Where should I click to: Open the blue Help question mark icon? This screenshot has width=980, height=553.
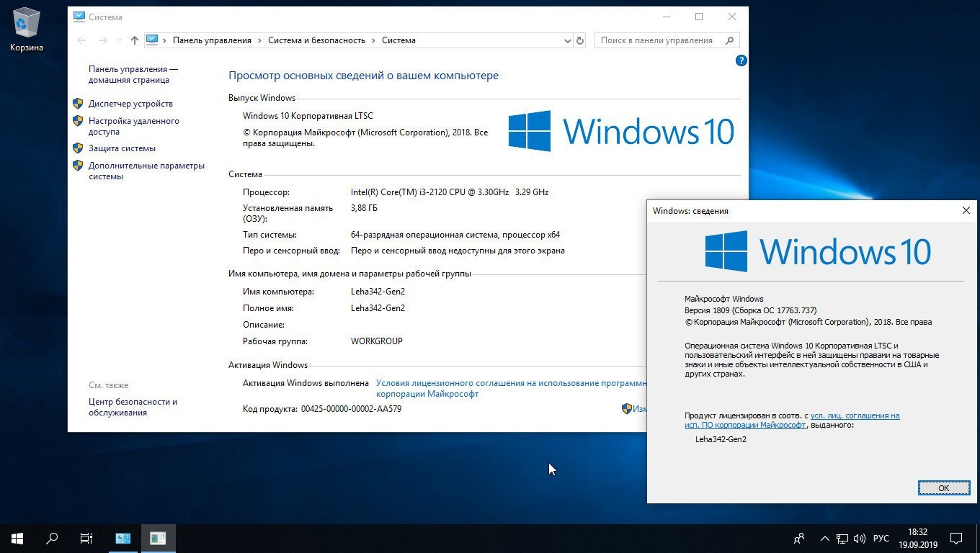(x=741, y=60)
